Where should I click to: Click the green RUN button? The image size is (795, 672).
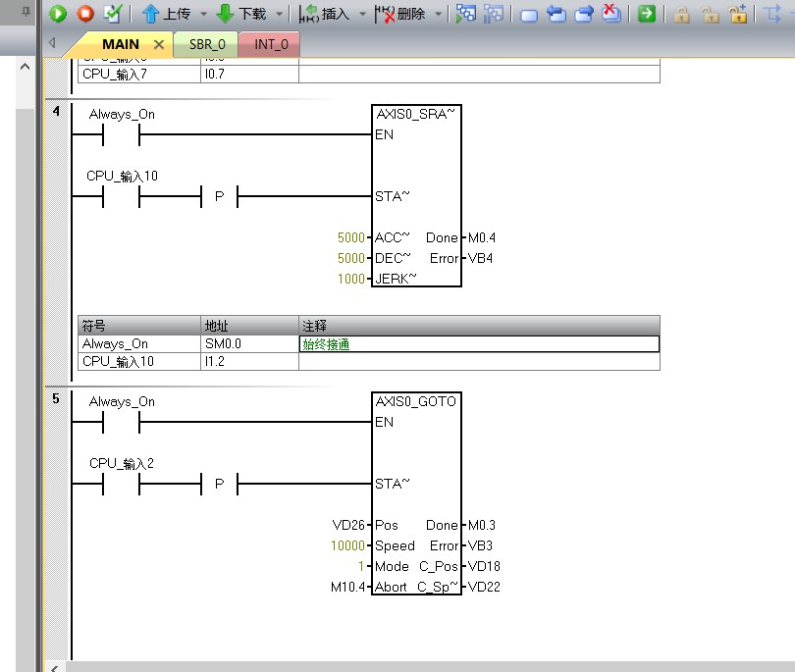[x=59, y=14]
